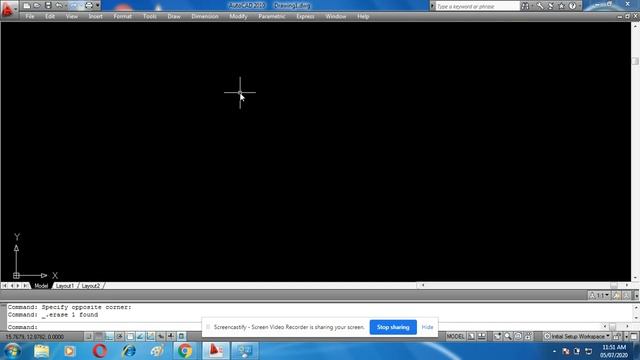Click the Save icon in Quick Access

point(48,6)
